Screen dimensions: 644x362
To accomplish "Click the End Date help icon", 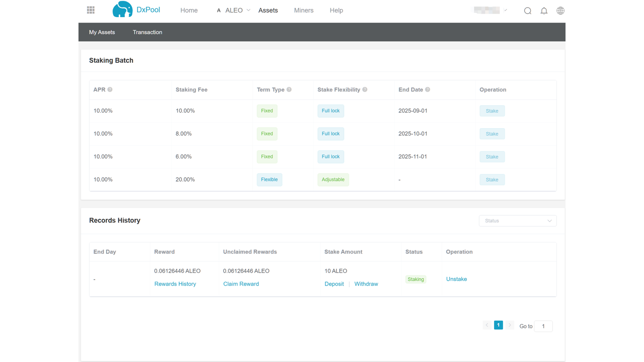I will click(428, 89).
